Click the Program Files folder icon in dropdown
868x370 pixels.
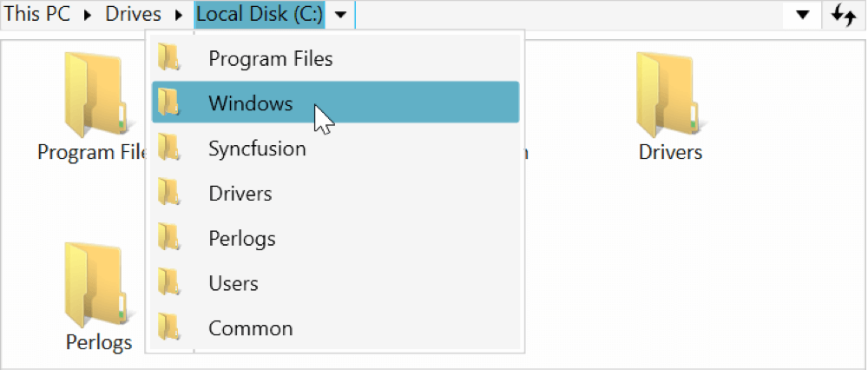point(168,58)
